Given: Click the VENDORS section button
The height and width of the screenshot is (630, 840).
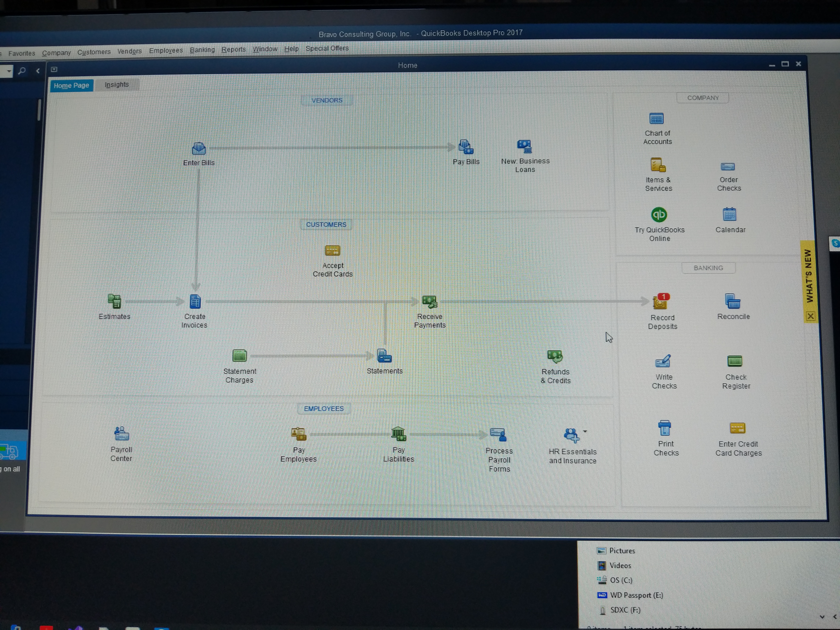Looking at the screenshot, I should point(327,100).
